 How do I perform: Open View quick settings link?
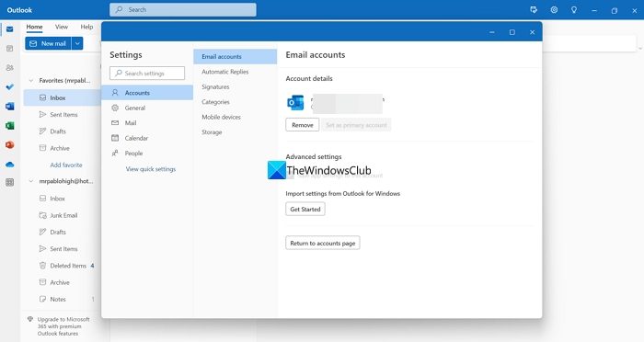tap(151, 169)
